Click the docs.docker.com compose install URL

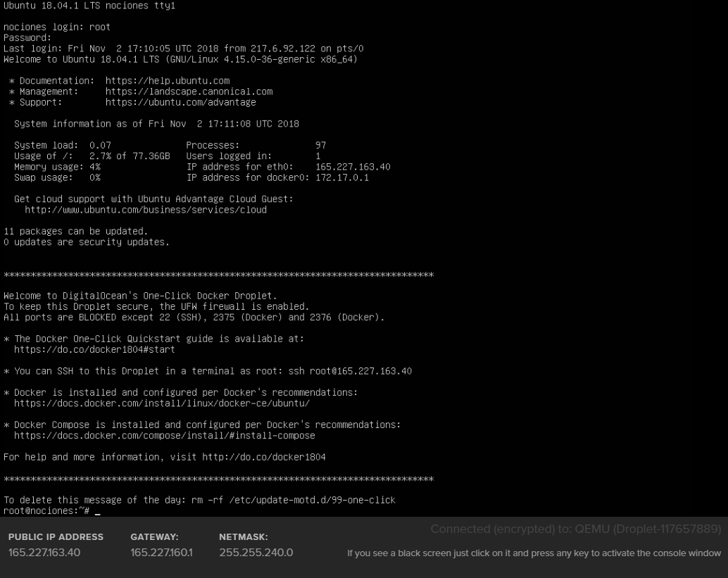(164, 436)
